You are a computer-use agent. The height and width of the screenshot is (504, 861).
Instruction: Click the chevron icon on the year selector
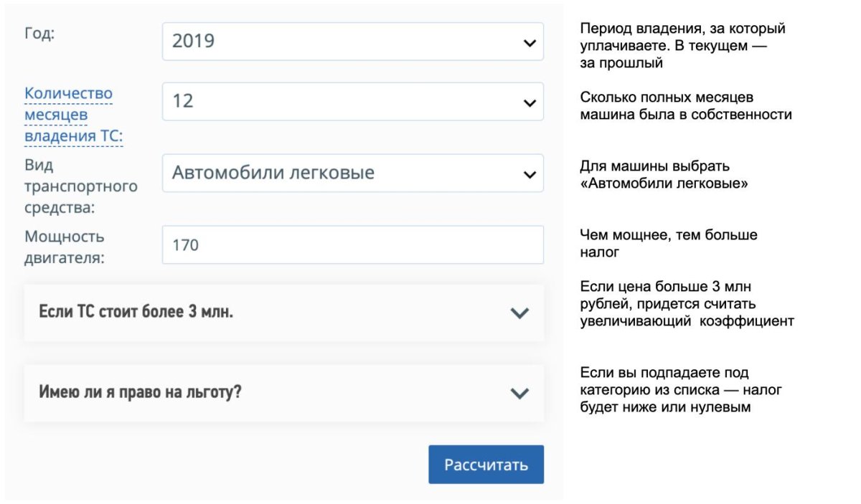coord(530,42)
